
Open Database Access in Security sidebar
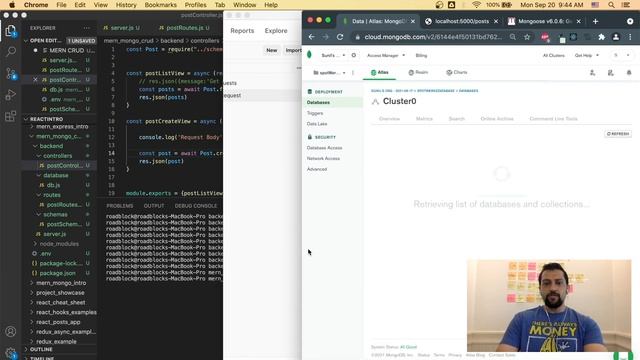click(324, 148)
